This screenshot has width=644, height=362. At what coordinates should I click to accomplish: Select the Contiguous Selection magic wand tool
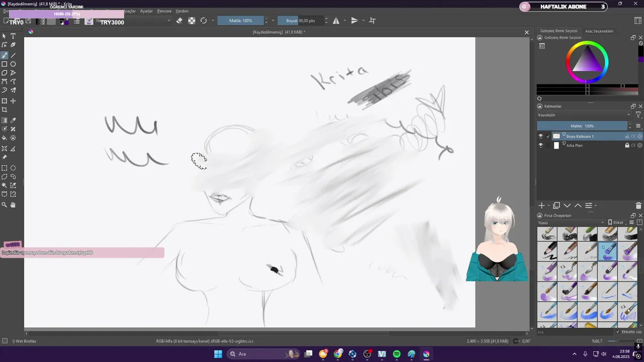tap(5, 186)
